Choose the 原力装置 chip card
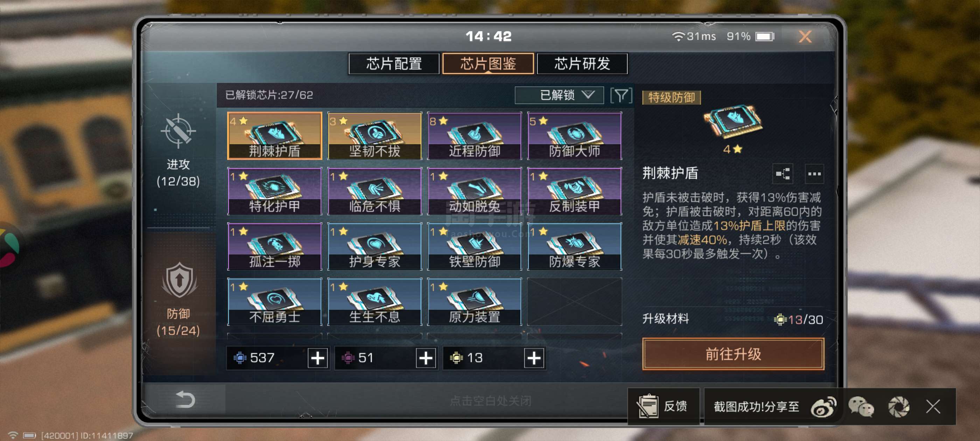Viewport: 980px width, 441px height. (474, 301)
